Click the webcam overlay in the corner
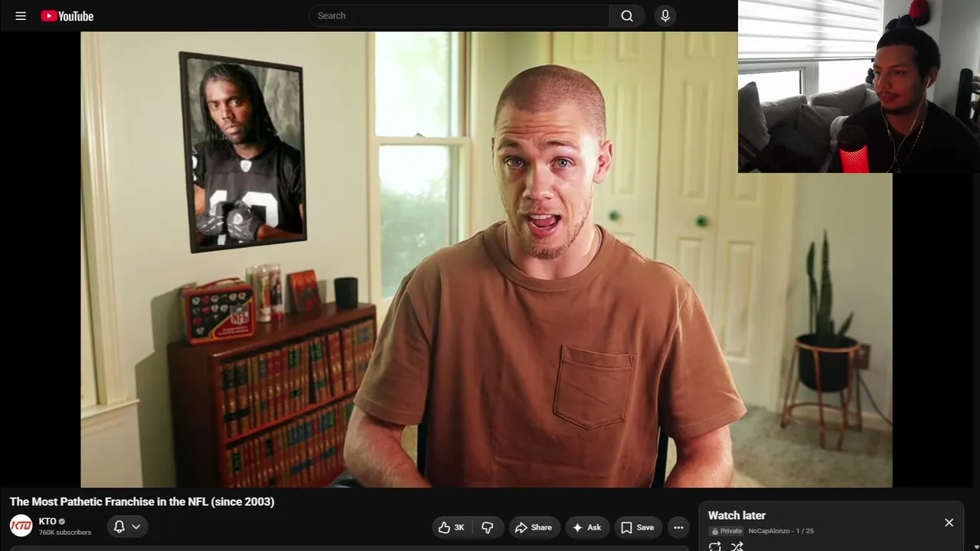This screenshot has width=980, height=551. point(859,86)
